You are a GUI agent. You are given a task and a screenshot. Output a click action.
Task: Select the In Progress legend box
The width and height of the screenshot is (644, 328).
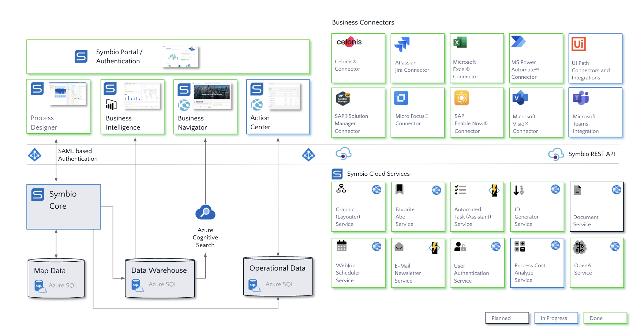click(x=556, y=318)
